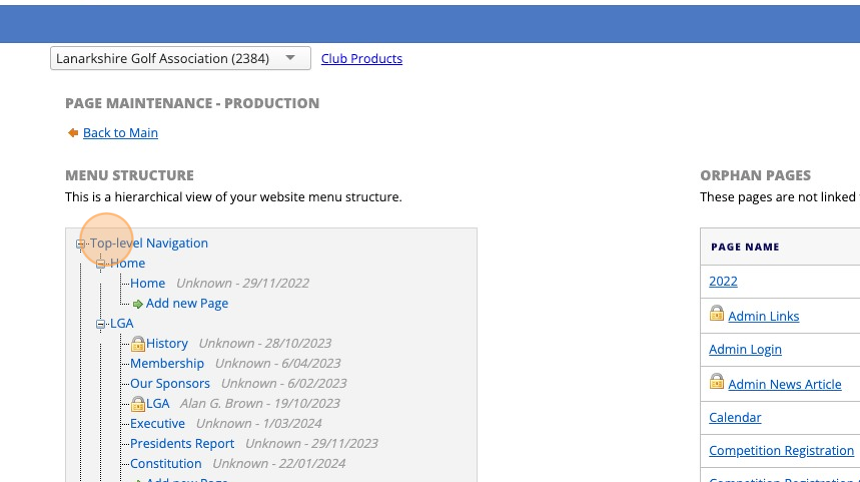The width and height of the screenshot is (860, 482).
Task: Open the Lanarkshire Golf Association club dropdown
Action: (180, 58)
